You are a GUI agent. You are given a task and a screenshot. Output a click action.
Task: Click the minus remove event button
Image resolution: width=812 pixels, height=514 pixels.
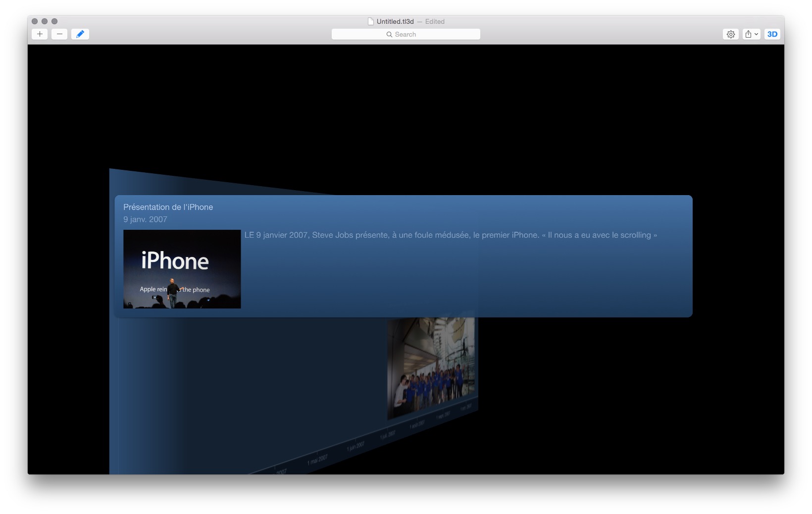(59, 34)
